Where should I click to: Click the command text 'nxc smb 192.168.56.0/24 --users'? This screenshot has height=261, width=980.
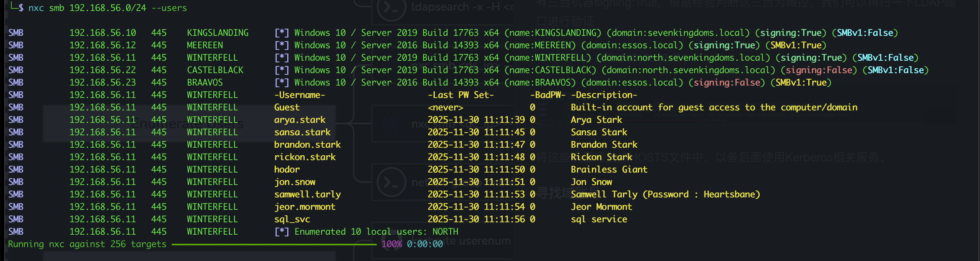tap(108, 8)
